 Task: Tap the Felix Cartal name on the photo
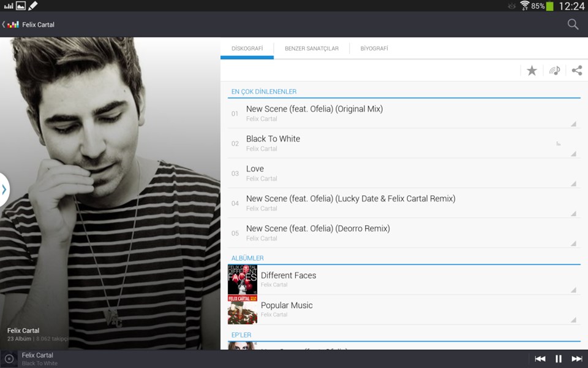point(23,331)
